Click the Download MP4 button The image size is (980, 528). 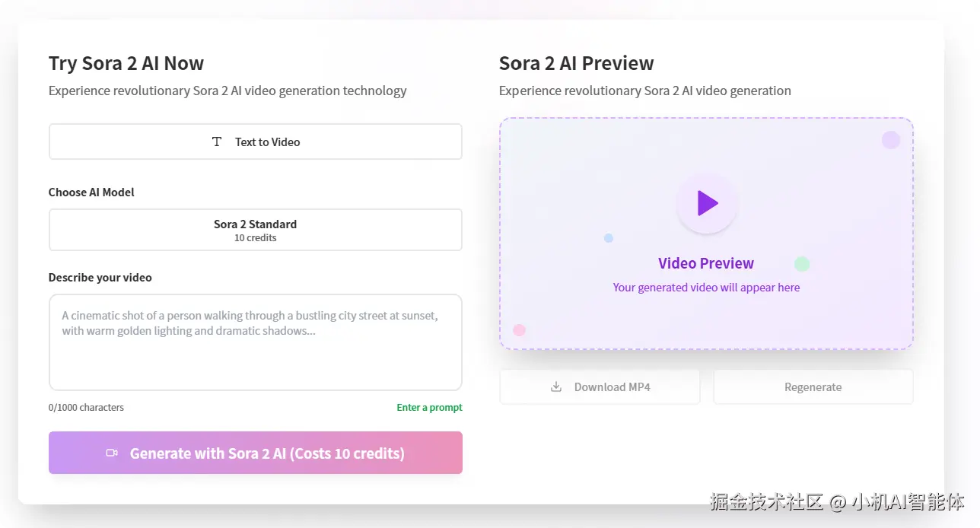[x=600, y=386]
